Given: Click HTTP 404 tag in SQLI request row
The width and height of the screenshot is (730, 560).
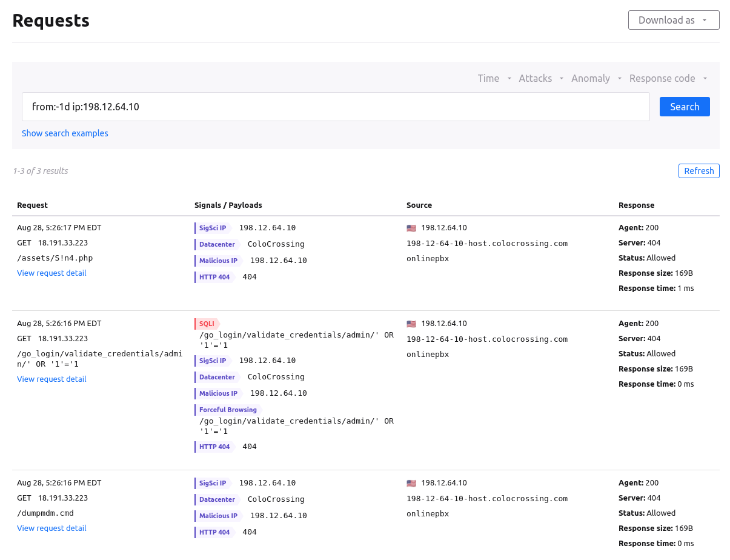Looking at the screenshot, I should coord(214,447).
